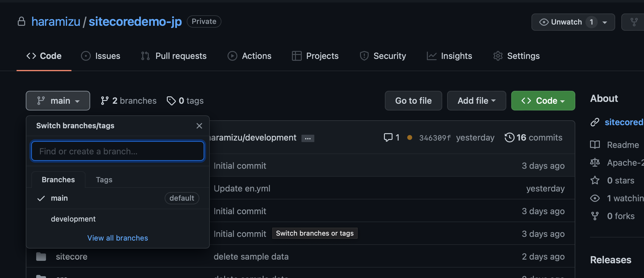
Task: Click the license scale icon
Action: pyautogui.click(x=595, y=163)
